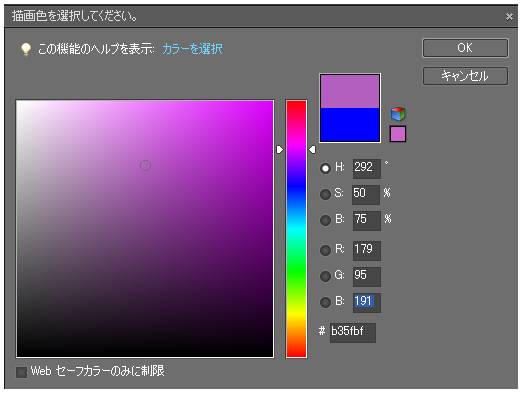525x393 pixels.
Task: Click the new color purple preview swatch
Action: [x=350, y=91]
